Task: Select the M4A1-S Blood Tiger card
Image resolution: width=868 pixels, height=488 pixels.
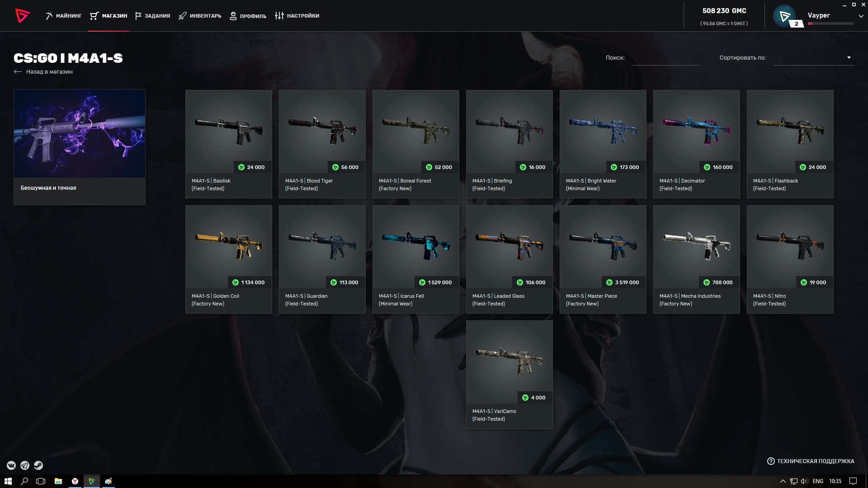Action: tap(322, 144)
